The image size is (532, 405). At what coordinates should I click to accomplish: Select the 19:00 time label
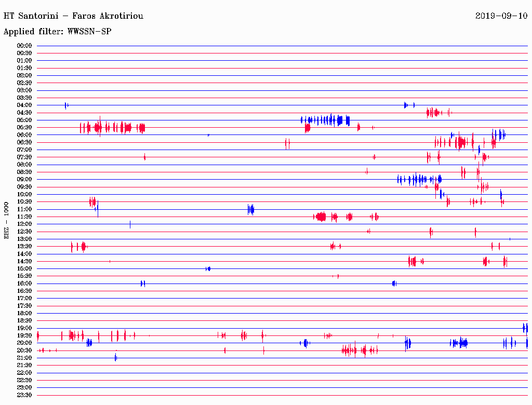(x=24, y=328)
